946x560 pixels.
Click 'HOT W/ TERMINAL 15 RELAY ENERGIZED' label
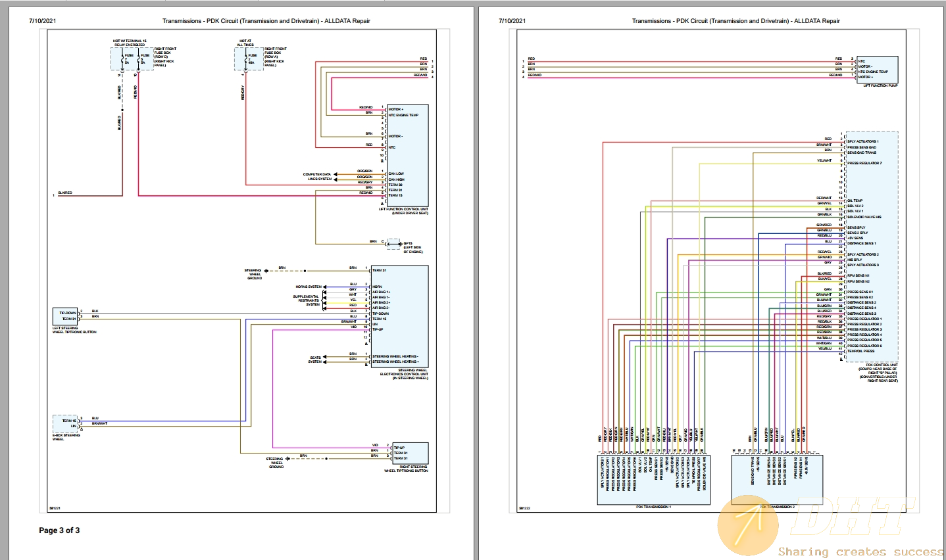[x=130, y=43]
